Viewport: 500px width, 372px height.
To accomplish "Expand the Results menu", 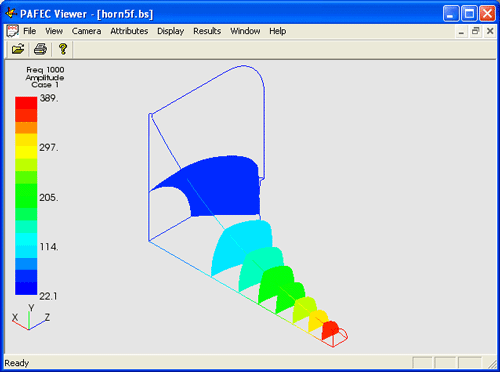I will (x=207, y=31).
